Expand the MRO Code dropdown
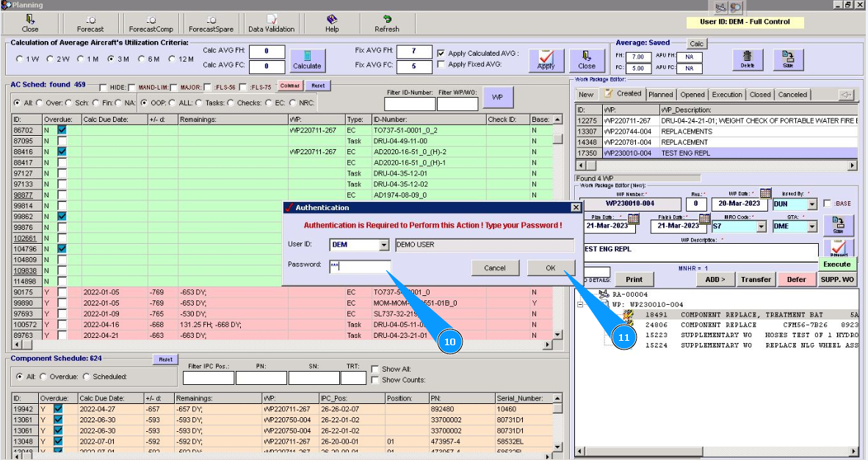 click(x=760, y=227)
